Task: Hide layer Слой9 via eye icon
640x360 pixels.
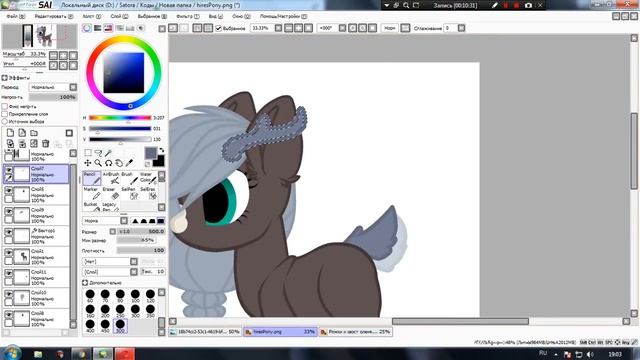Action: (x=9, y=211)
